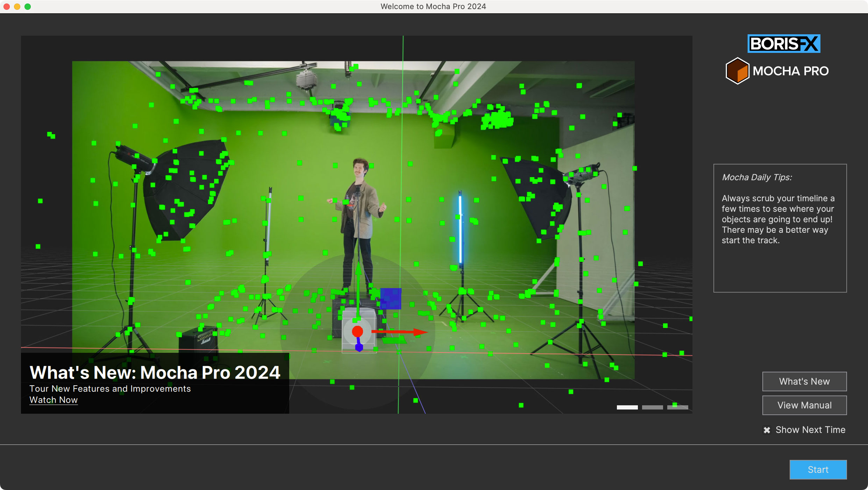The image size is (868, 490).
Task: Click the Mocha Pro hexagon logo icon
Action: (737, 71)
